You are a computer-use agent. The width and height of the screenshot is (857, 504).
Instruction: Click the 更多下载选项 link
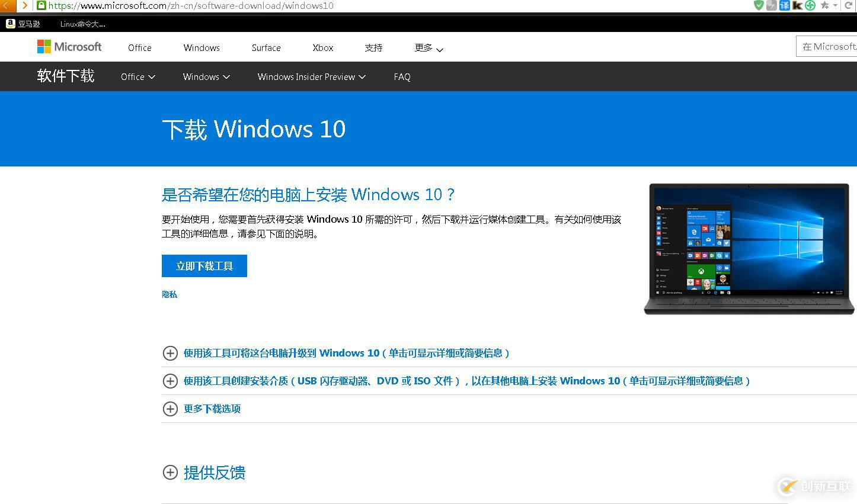[x=212, y=409]
